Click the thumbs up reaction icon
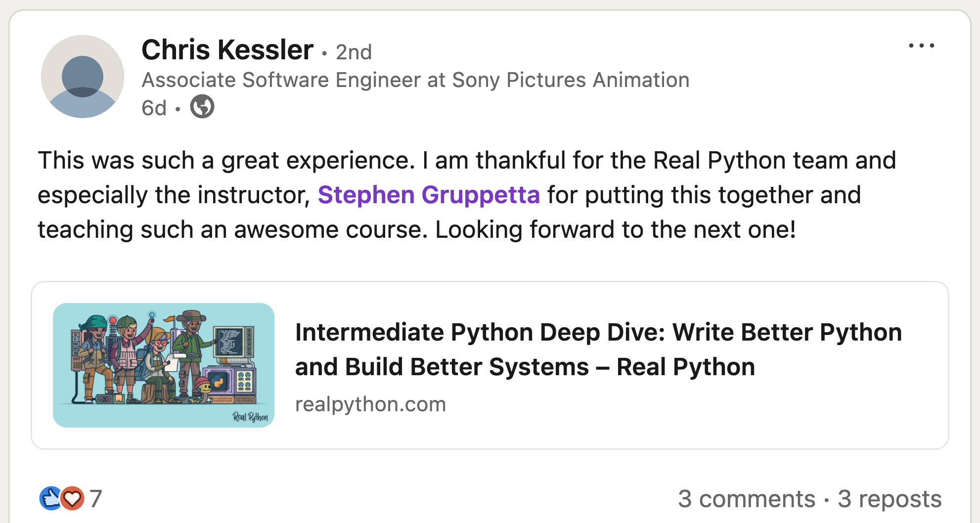This screenshot has height=523, width=980. click(x=50, y=498)
